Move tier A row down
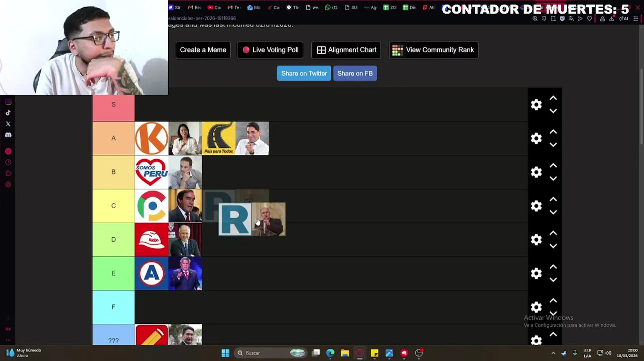Screen dimensions: 644x361 click(x=553, y=145)
